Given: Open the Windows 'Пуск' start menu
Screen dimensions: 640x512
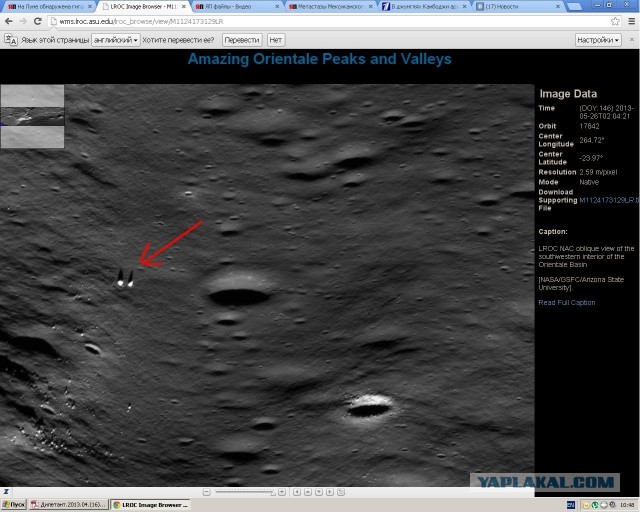Looking at the screenshot, I should tap(14, 505).
